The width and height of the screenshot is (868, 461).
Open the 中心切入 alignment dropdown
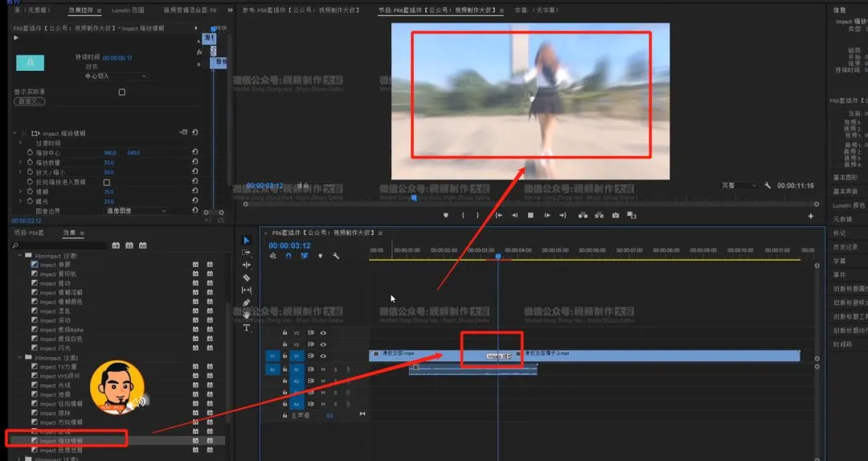coord(115,76)
